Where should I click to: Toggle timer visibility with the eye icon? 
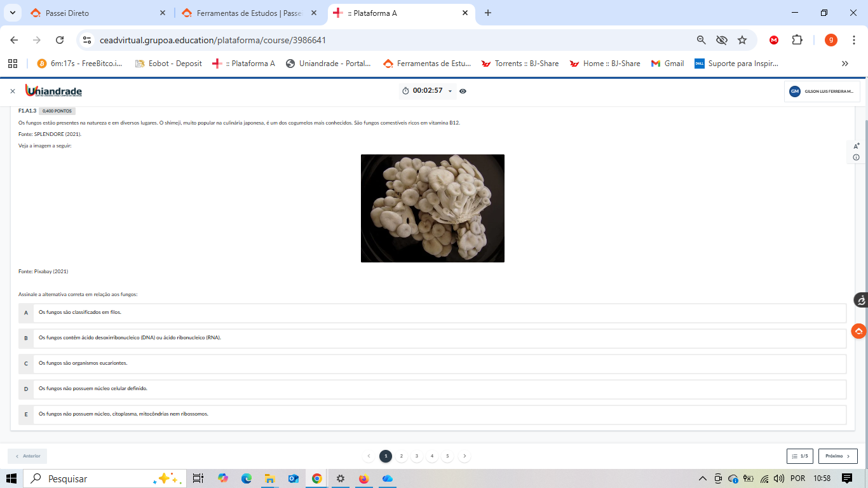[x=463, y=91]
